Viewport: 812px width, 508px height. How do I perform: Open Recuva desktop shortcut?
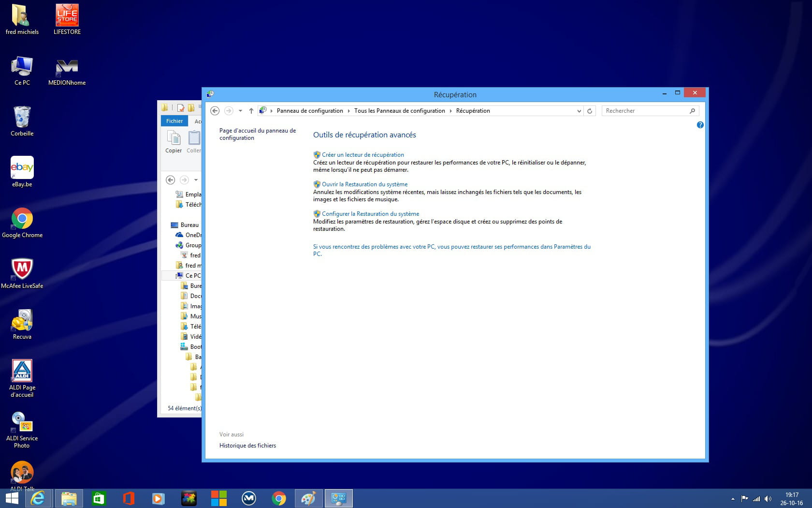click(x=22, y=325)
